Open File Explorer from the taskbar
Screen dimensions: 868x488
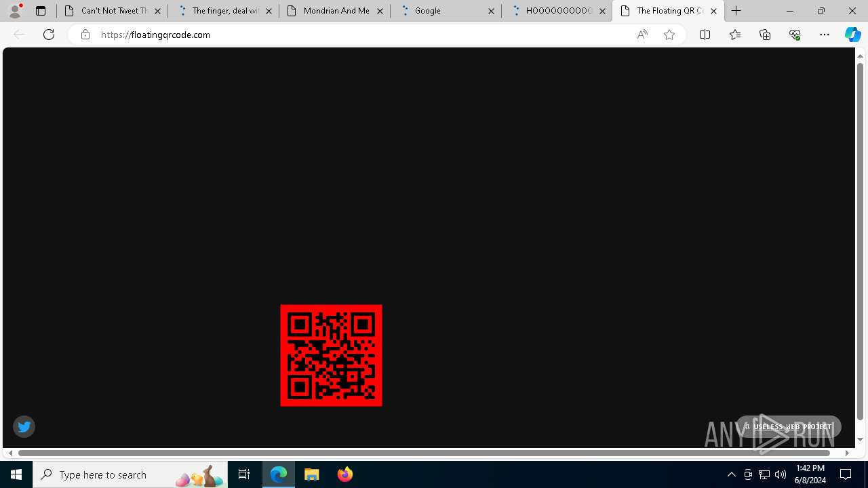312,474
